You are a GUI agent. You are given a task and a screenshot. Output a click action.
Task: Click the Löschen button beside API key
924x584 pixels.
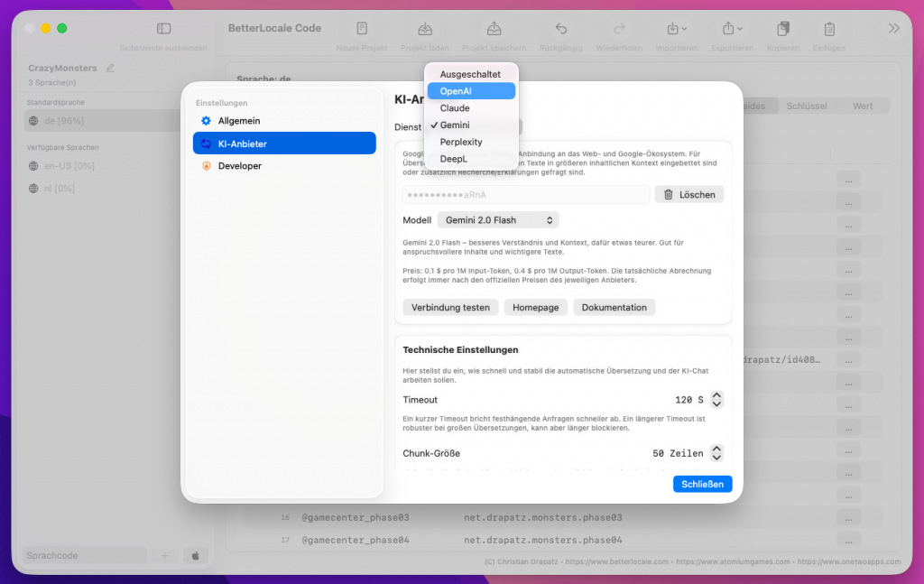tap(689, 195)
